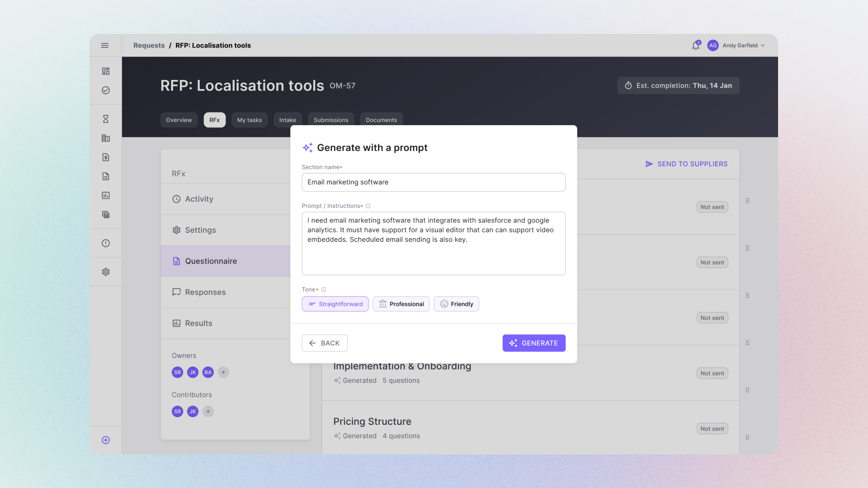Click the info icon next to Prompt / Instructions
This screenshot has width=868, height=488.
(368, 206)
